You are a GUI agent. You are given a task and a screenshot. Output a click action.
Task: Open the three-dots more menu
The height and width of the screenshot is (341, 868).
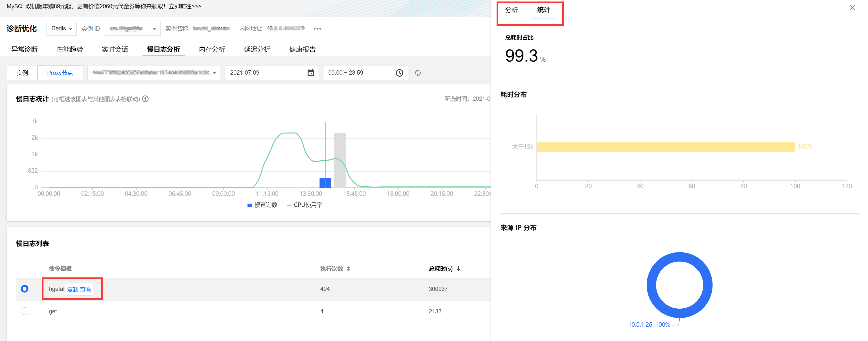[x=317, y=29]
